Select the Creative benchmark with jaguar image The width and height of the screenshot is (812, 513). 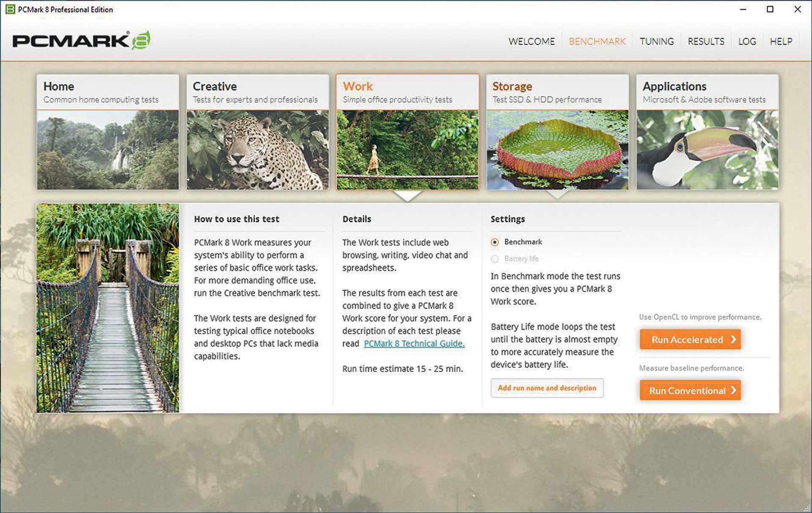[258, 132]
